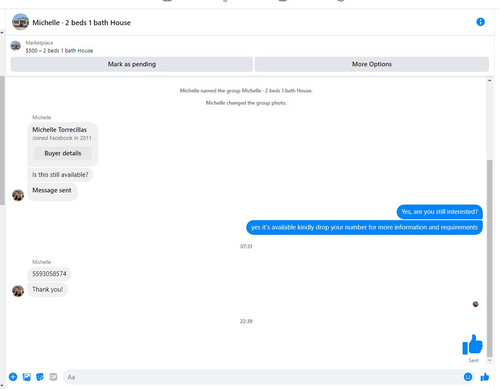500x389 pixels.
Task: View Buyer details for Michelle
Action: (63, 153)
